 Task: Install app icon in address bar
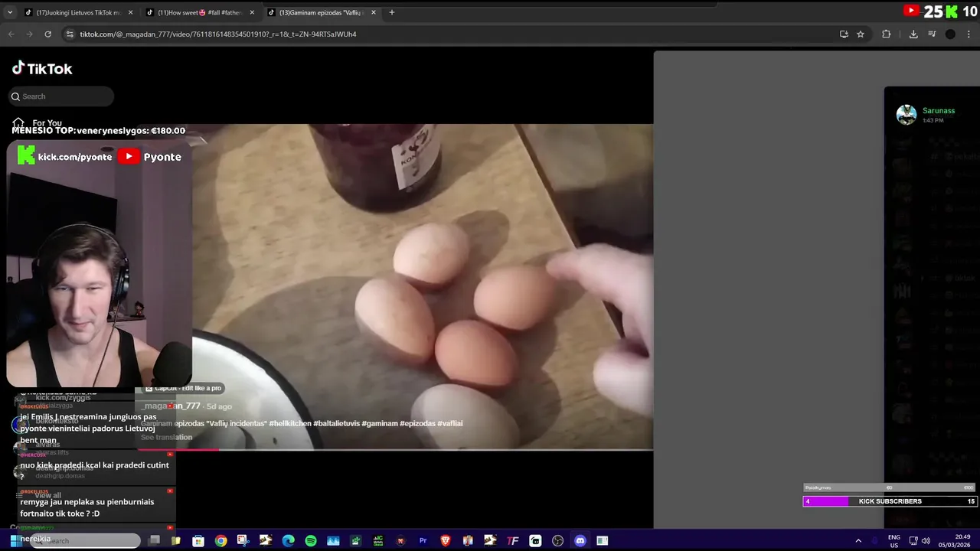844,34
